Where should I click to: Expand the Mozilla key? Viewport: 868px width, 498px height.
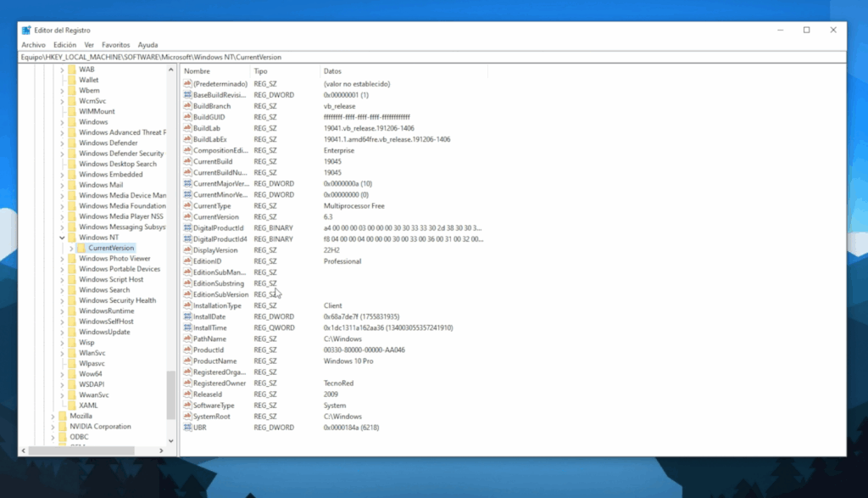[53, 416]
